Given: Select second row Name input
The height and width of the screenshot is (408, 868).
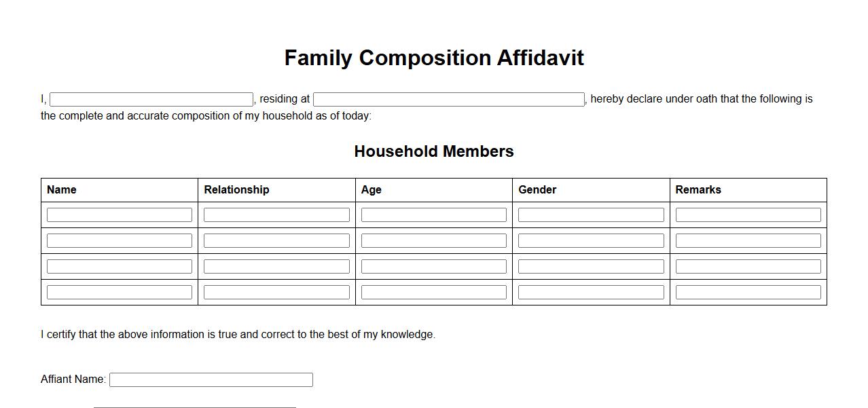Looking at the screenshot, I should click(120, 240).
